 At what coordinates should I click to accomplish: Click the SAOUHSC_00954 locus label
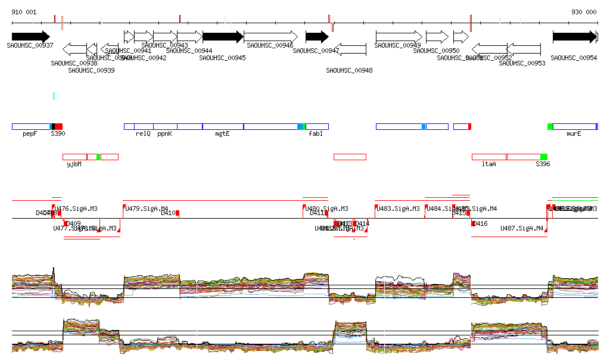click(574, 58)
